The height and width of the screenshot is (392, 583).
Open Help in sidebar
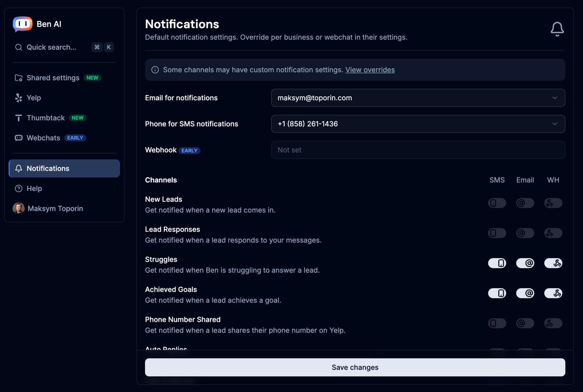[64, 188]
